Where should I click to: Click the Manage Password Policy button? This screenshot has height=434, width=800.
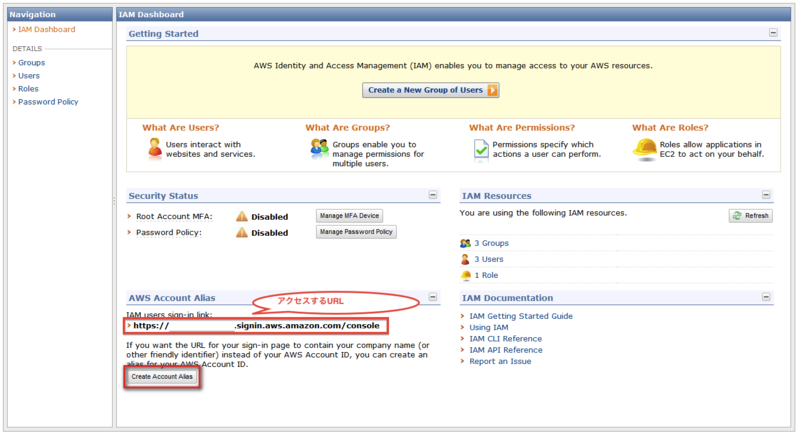click(x=356, y=232)
